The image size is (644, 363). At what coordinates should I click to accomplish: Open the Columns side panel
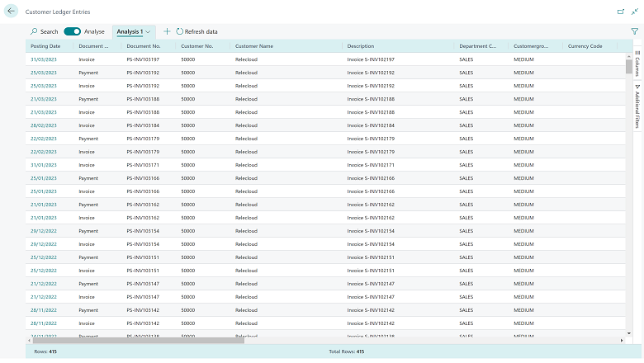tap(637, 64)
